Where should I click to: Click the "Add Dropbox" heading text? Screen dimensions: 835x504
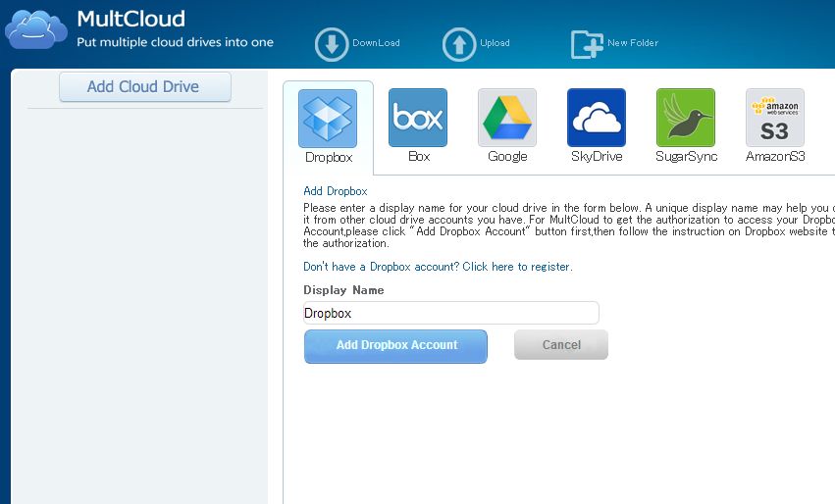[335, 191]
